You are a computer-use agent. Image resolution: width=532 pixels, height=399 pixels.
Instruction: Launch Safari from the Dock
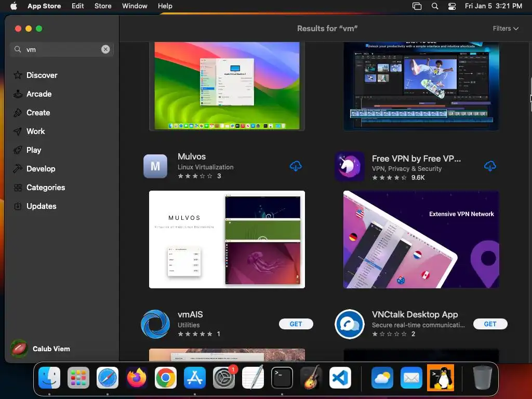pos(108,378)
